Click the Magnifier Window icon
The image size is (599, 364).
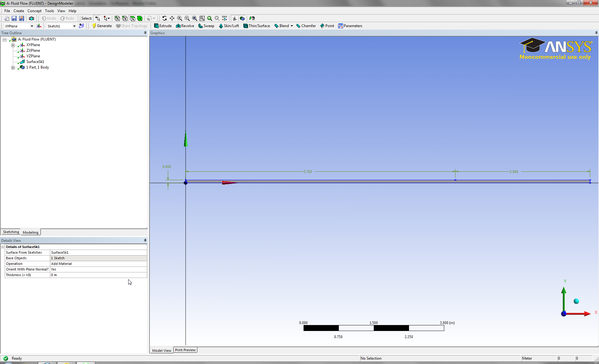[x=202, y=18]
